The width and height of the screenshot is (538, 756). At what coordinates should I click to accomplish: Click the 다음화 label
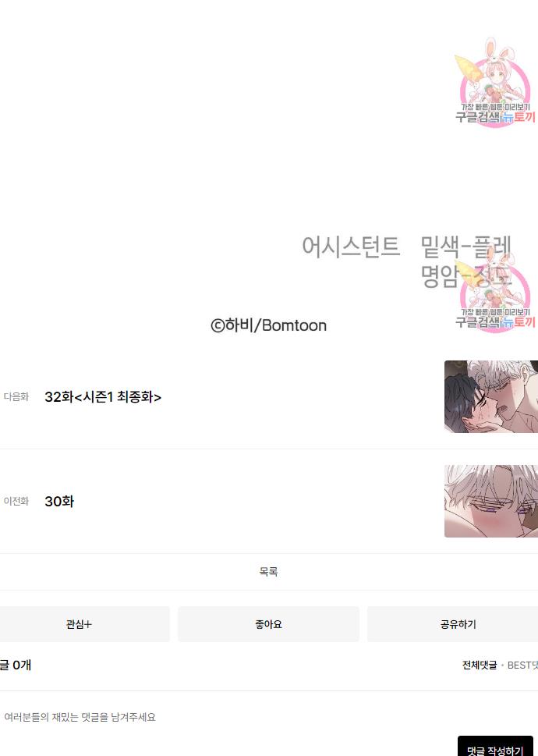point(16,397)
